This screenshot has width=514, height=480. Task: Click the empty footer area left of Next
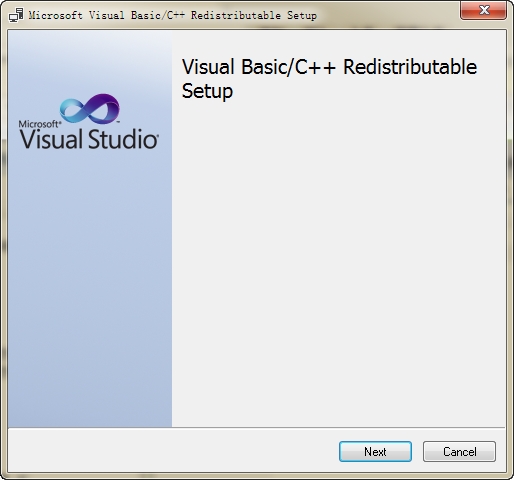pyautogui.click(x=173, y=451)
